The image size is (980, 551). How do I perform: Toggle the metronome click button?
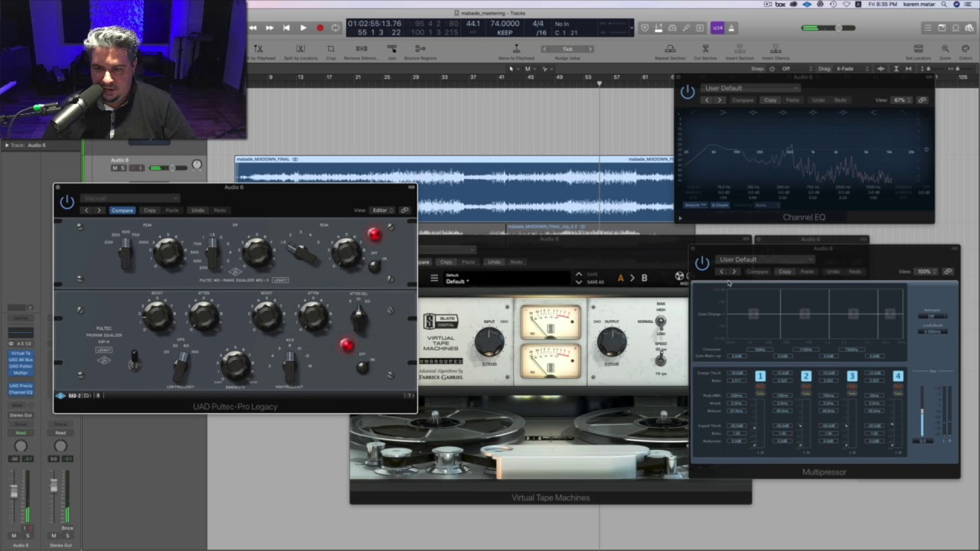pyautogui.click(x=731, y=28)
